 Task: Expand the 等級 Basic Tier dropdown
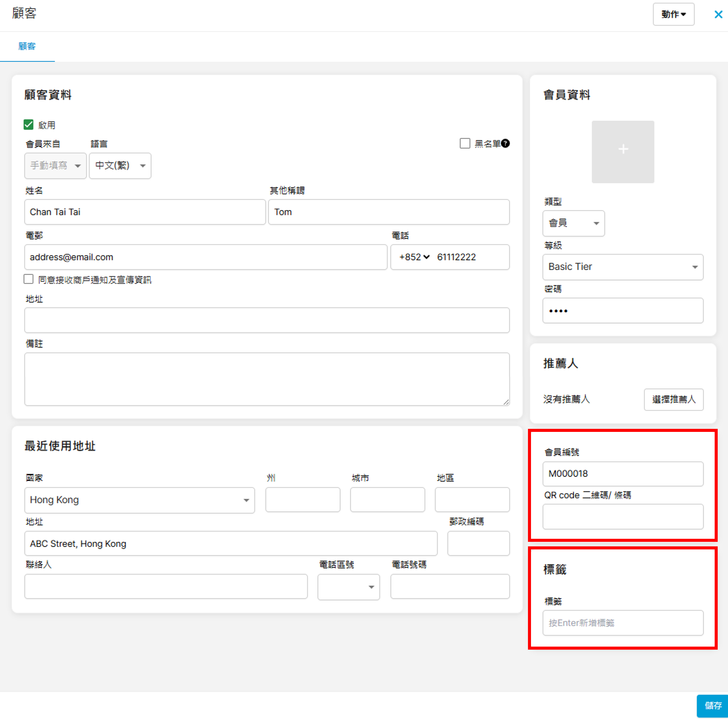pyautogui.click(x=623, y=267)
